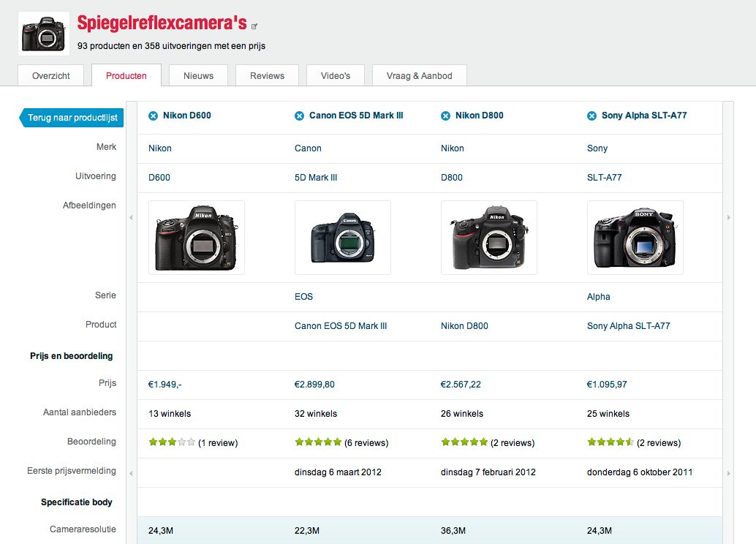Screen dimensions: 756x544
Task: Click lower left scroll arrow near Eerste prijsvermelding
Action: click(x=131, y=474)
